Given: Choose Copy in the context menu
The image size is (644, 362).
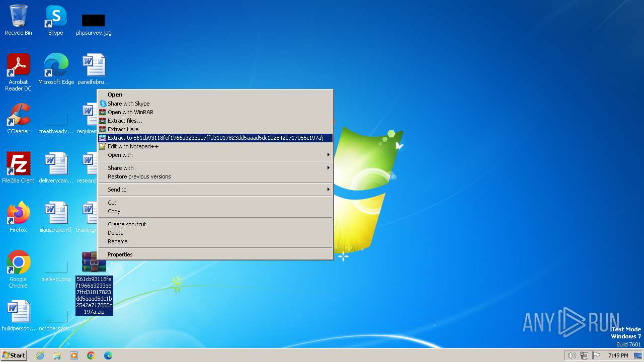Looking at the screenshot, I should pos(215,211).
